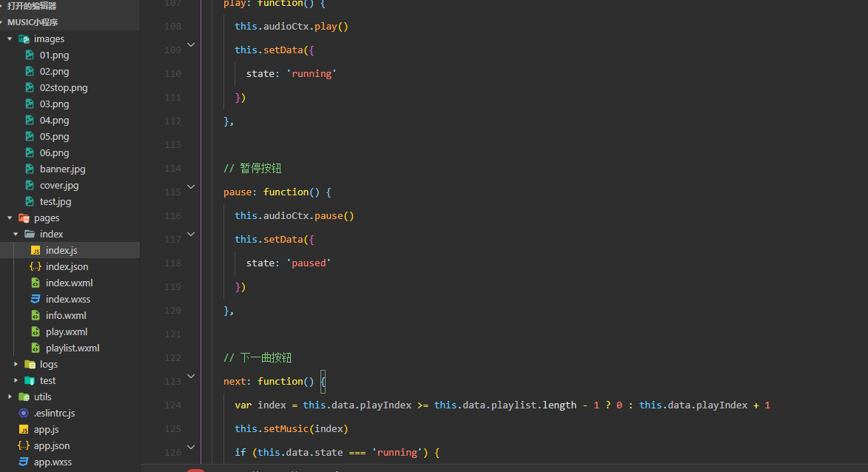Click line number 121 in gutter
Image resolution: width=868 pixels, height=472 pixels.
(x=172, y=334)
